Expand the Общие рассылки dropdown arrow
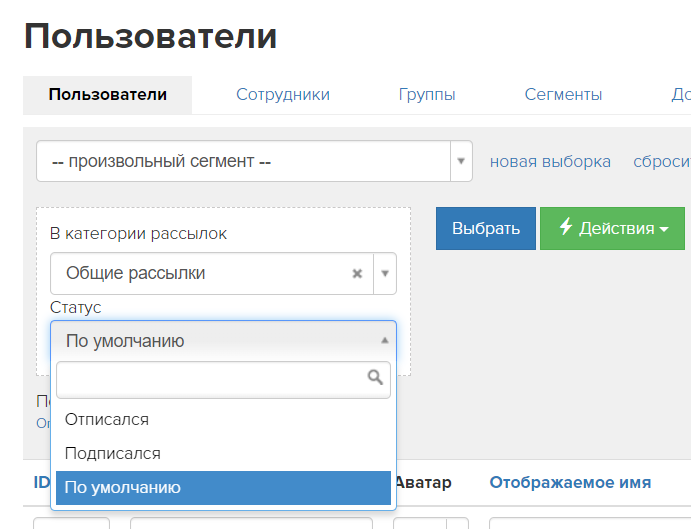 pyautogui.click(x=385, y=274)
